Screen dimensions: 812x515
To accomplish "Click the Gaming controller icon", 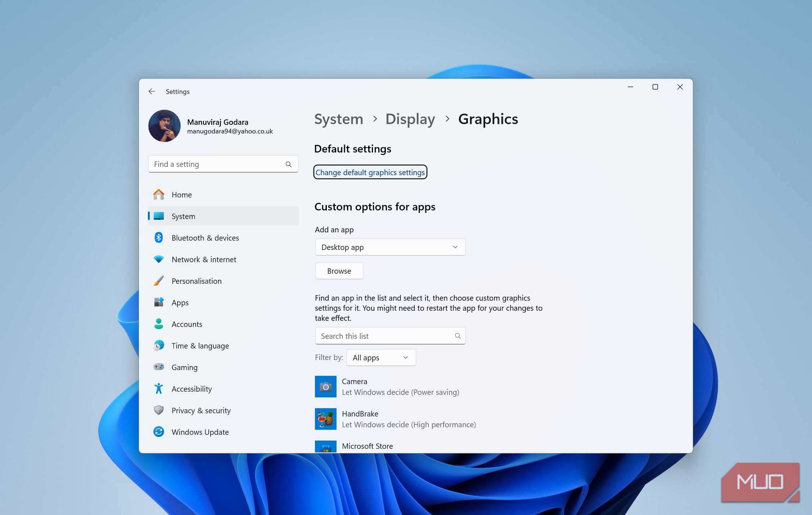I will 158,367.
